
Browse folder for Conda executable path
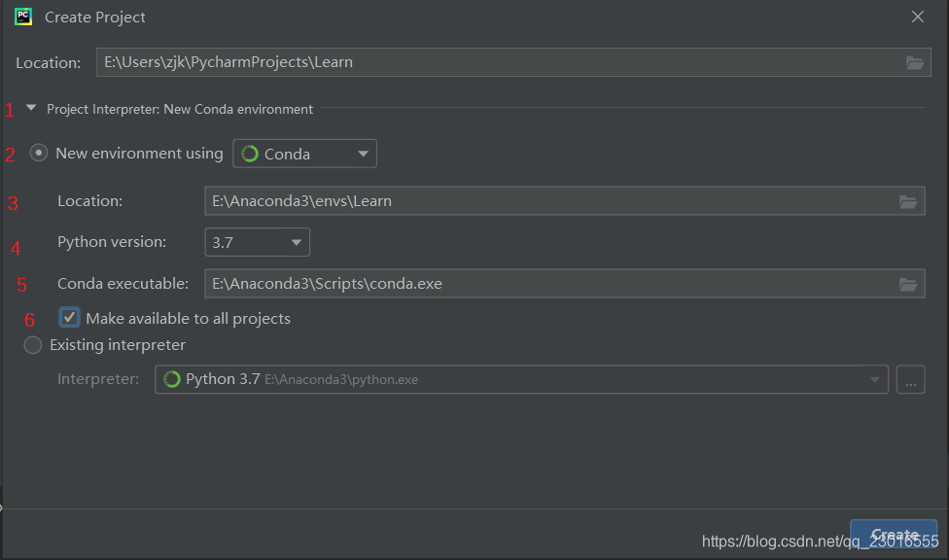(x=908, y=284)
